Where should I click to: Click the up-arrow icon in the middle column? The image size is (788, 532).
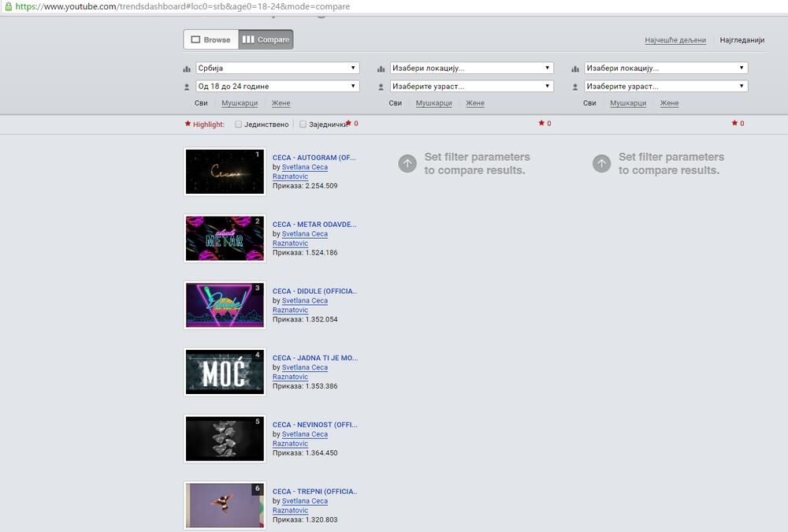(x=407, y=163)
